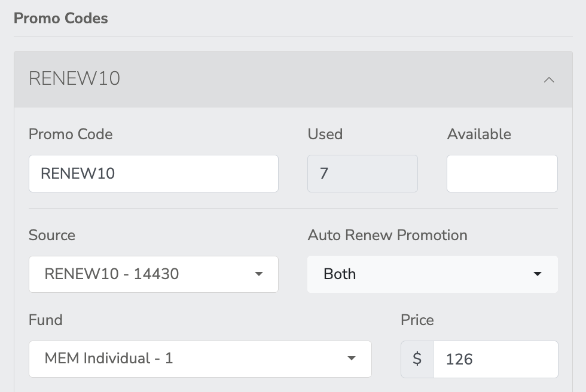Click the Auto Renew Promotion label
Image resolution: width=586 pixels, height=392 pixels.
click(x=387, y=235)
